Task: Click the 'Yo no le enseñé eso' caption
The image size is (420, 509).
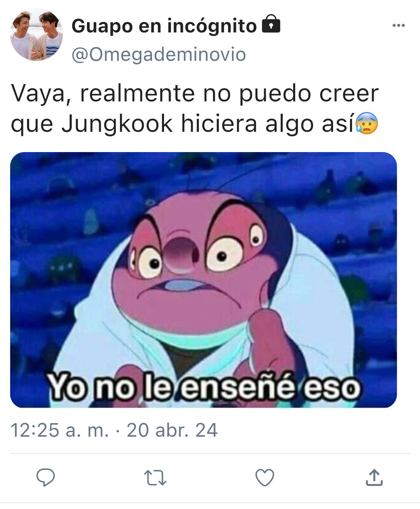Action: pyautogui.click(x=204, y=387)
